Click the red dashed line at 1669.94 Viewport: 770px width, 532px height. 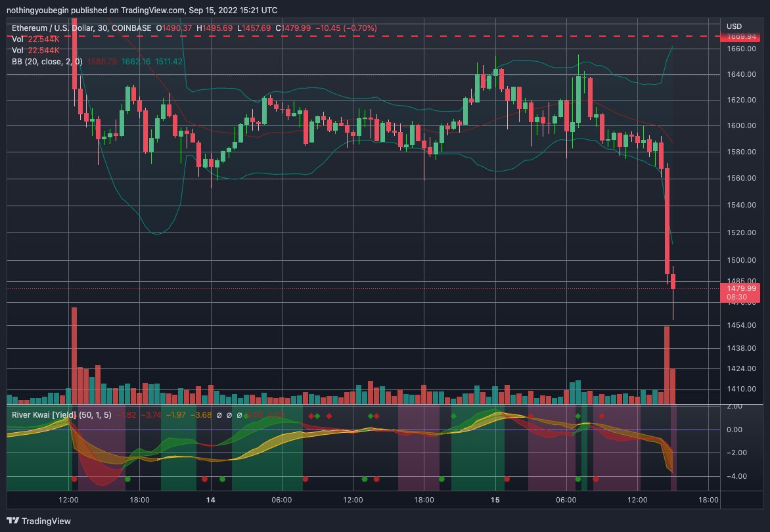tap(363, 36)
